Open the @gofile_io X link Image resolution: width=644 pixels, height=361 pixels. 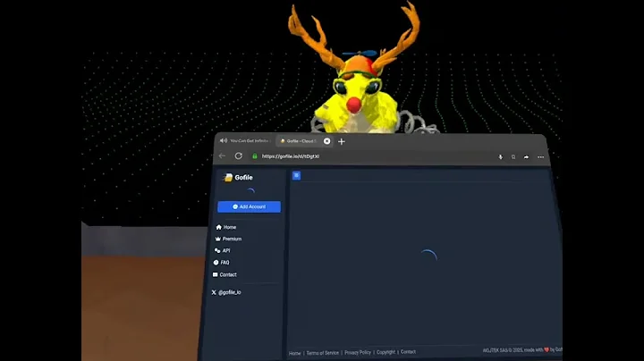click(226, 292)
